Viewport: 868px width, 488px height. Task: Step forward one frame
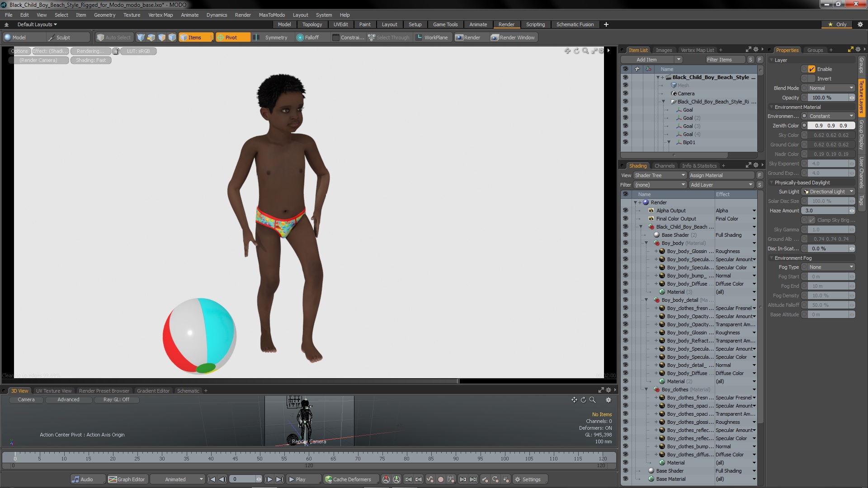(x=269, y=479)
